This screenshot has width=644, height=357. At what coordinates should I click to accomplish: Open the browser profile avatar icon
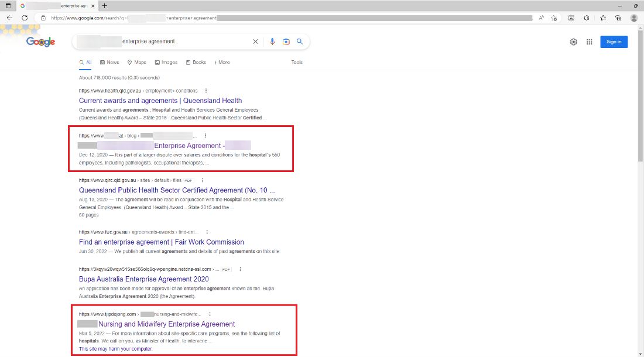pyautogui.click(x=634, y=18)
